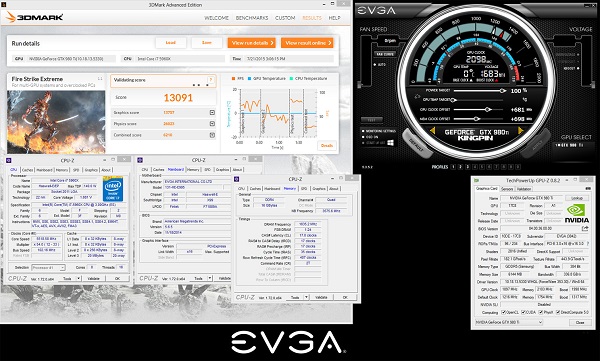Click the Windows logo start-up icon in Precision
This screenshot has width=600, height=361.
tap(391, 143)
